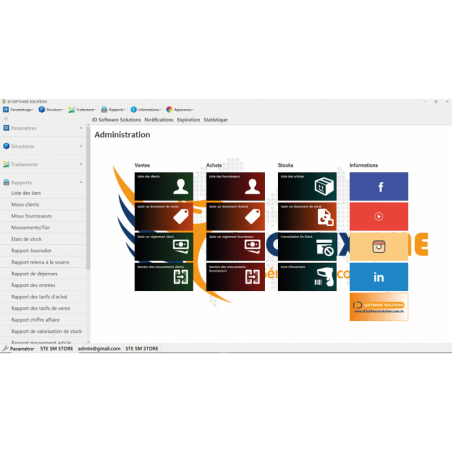Switch to the Statistique tab
Viewport: 452px width, 452px height.
215,120
